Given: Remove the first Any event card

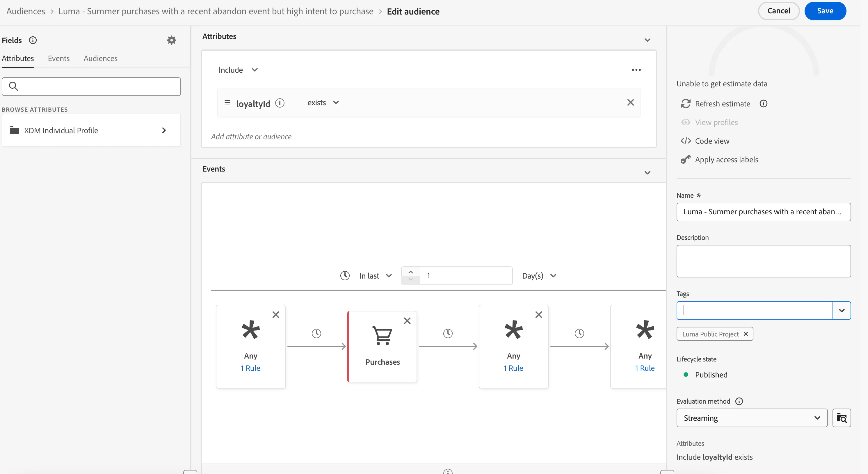Looking at the screenshot, I should coord(276,315).
